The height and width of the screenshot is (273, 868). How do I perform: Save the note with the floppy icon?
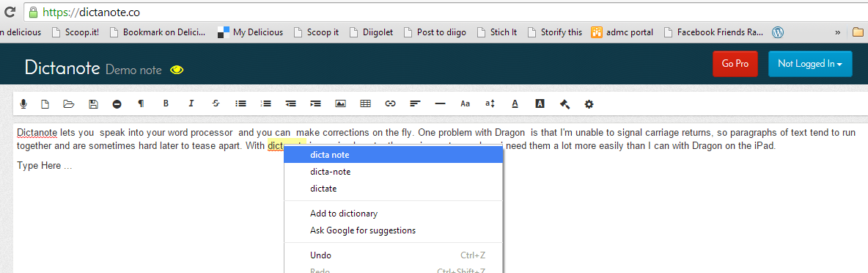pos(94,103)
